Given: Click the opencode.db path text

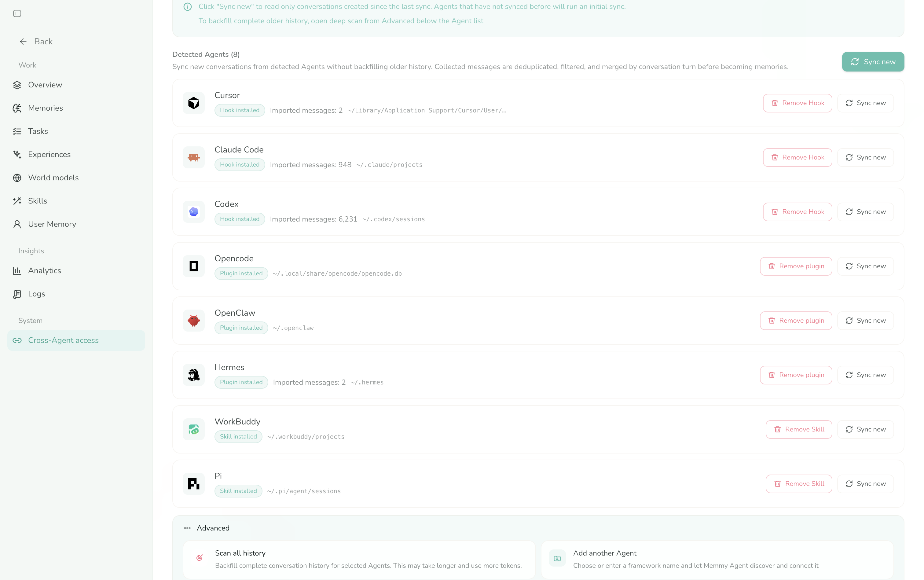Looking at the screenshot, I should [x=338, y=274].
